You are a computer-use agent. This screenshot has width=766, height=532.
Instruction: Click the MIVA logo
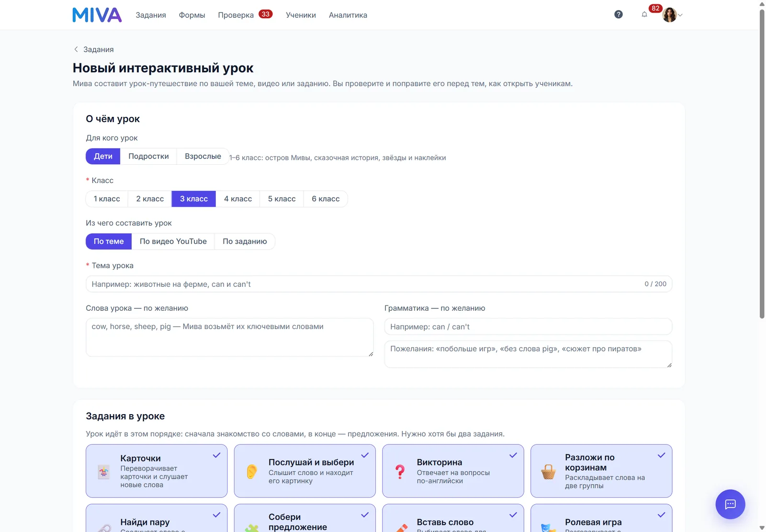coord(97,15)
